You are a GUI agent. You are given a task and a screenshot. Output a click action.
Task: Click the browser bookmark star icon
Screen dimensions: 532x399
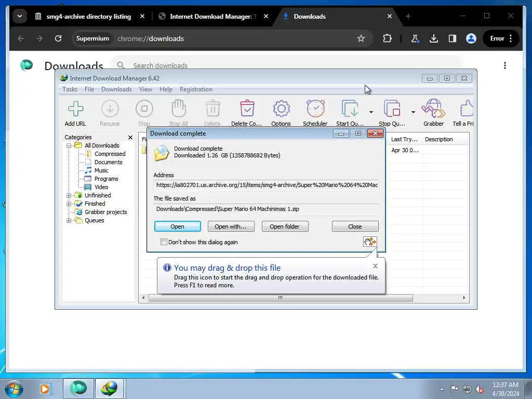point(361,38)
